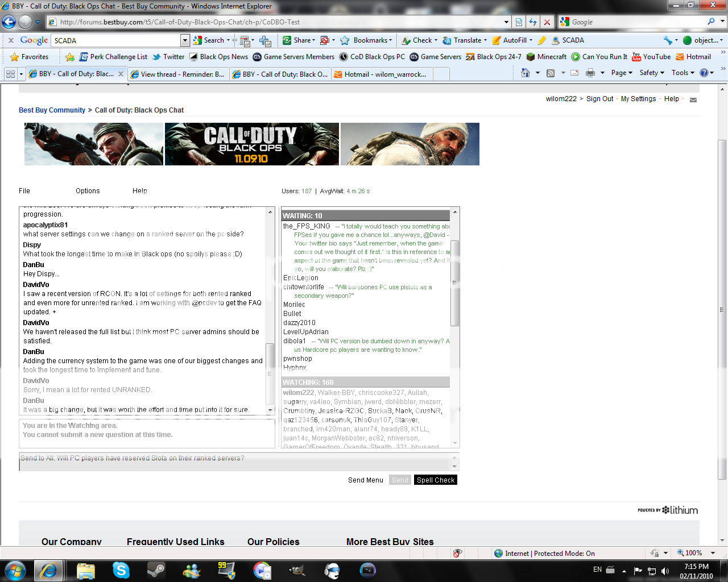Viewport: 728px width, 582px height.
Task: Click the highlighter pen icon on Google toolbar
Action: [x=542, y=40]
